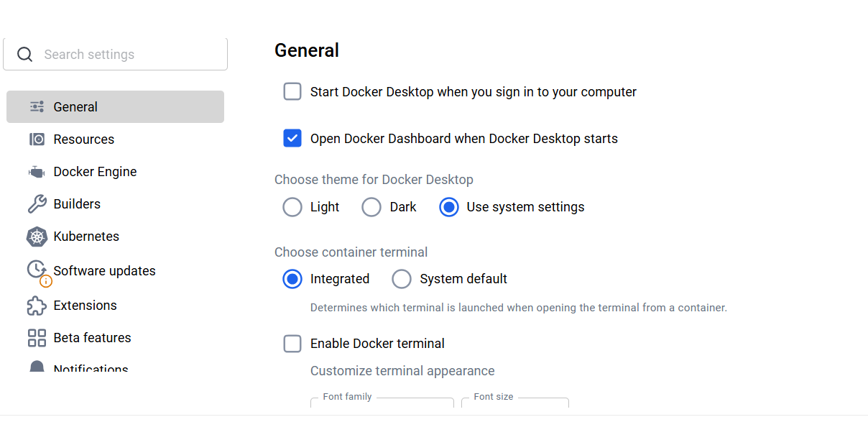Click the Kubernetes wheel icon

[37, 237]
